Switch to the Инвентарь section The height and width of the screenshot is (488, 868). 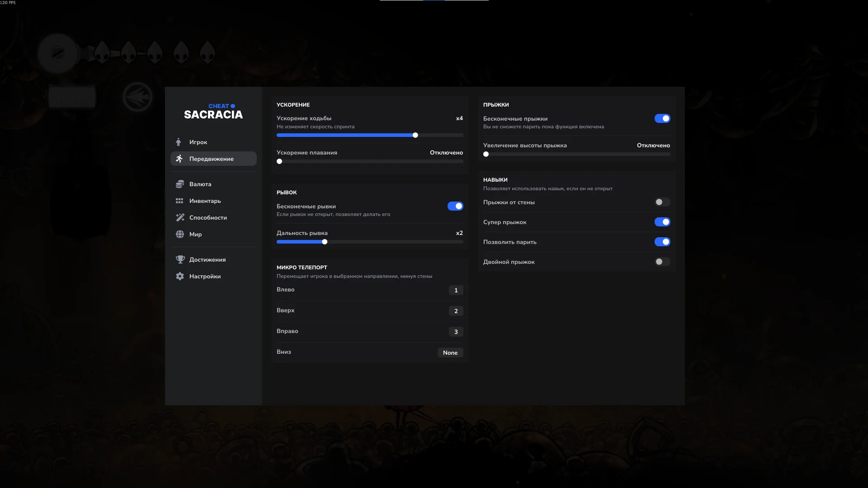[205, 201]
